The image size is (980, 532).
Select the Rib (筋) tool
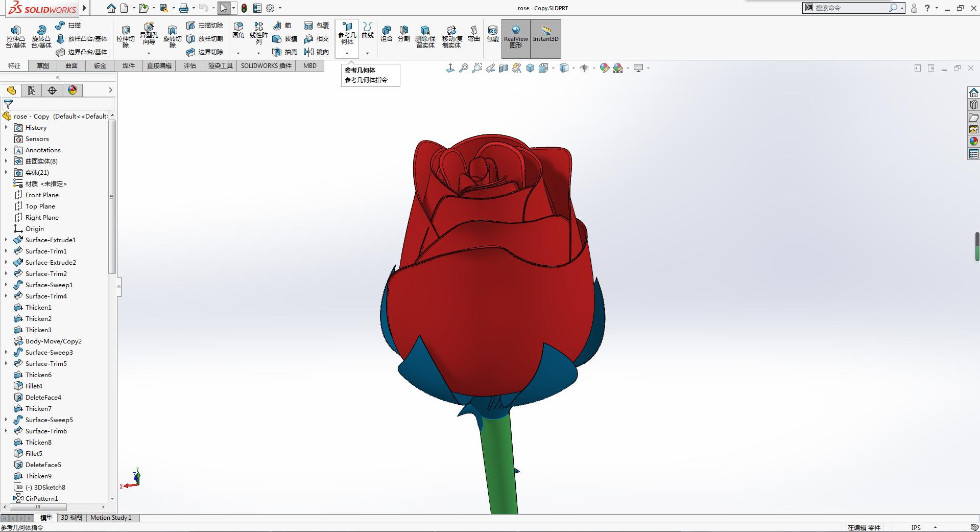tap(282, 26)
